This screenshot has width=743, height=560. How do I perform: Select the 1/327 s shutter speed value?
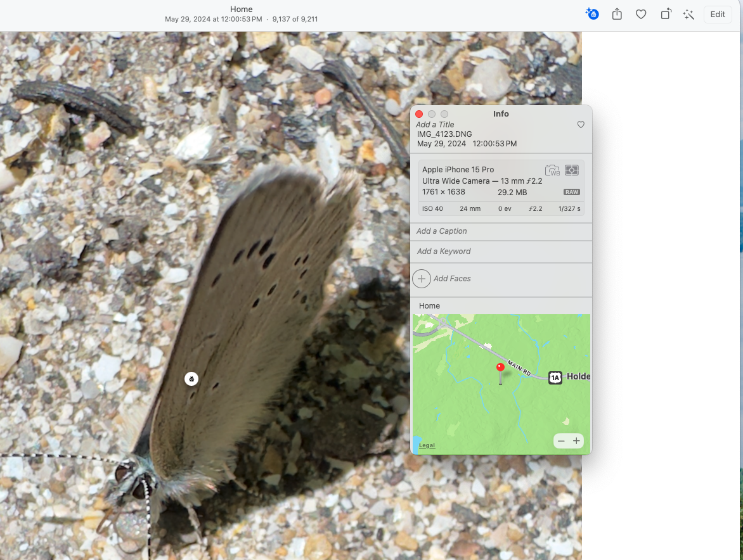(569, 209)
